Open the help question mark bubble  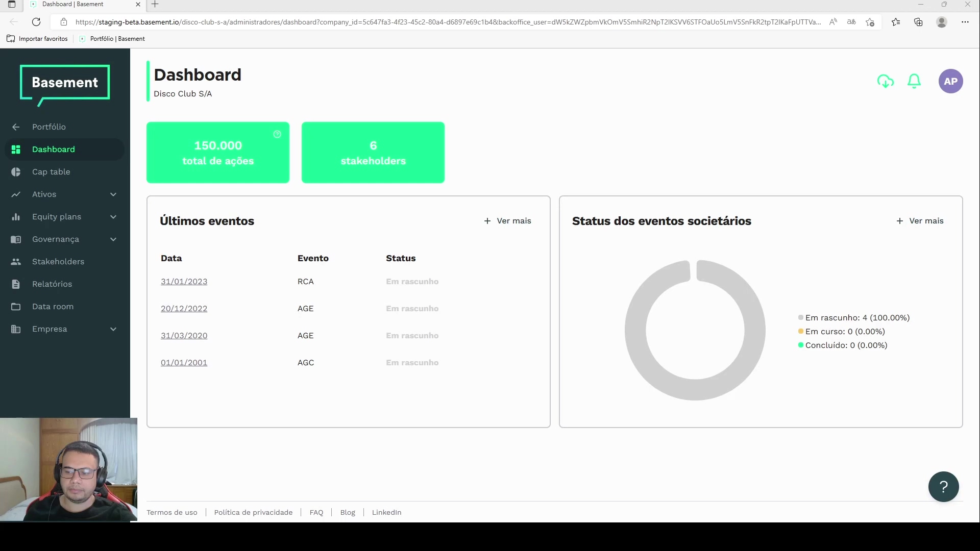pyautogui.click(x=943, y=487)
